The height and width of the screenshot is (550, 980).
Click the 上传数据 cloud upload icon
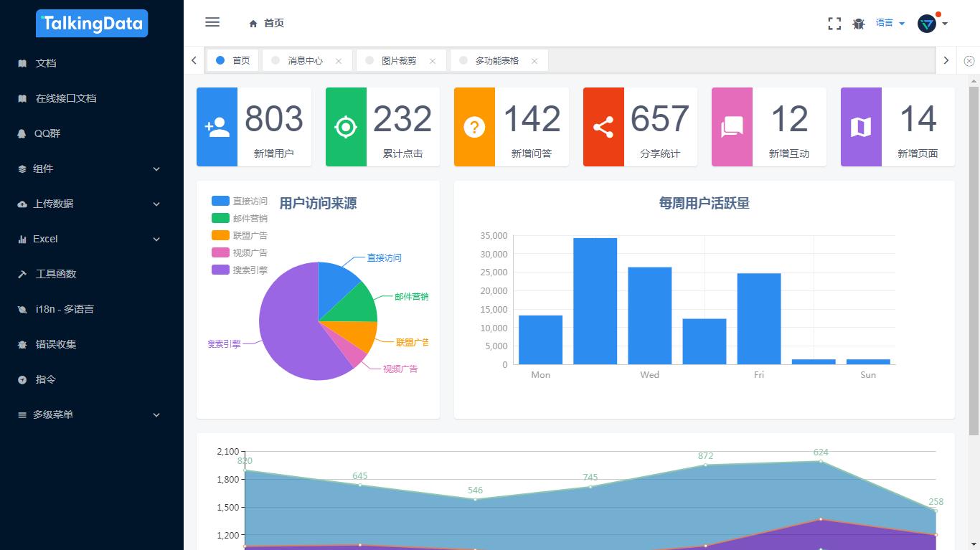tap(22, 204)
